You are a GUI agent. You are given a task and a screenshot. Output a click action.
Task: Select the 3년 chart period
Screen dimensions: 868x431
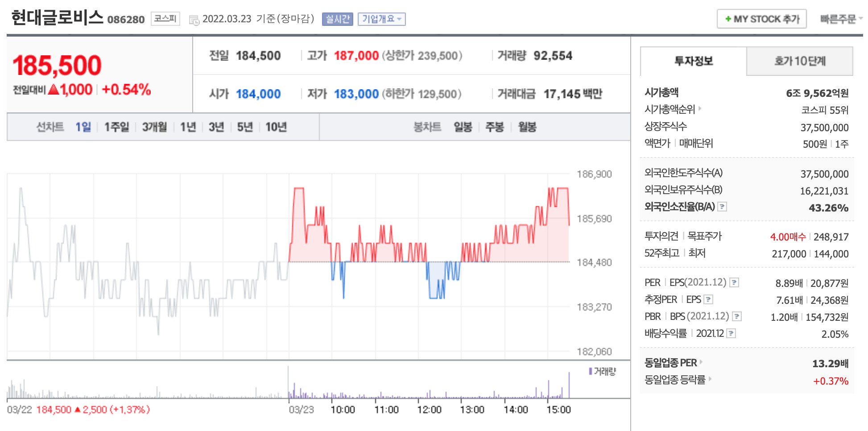tap(216, 127)
